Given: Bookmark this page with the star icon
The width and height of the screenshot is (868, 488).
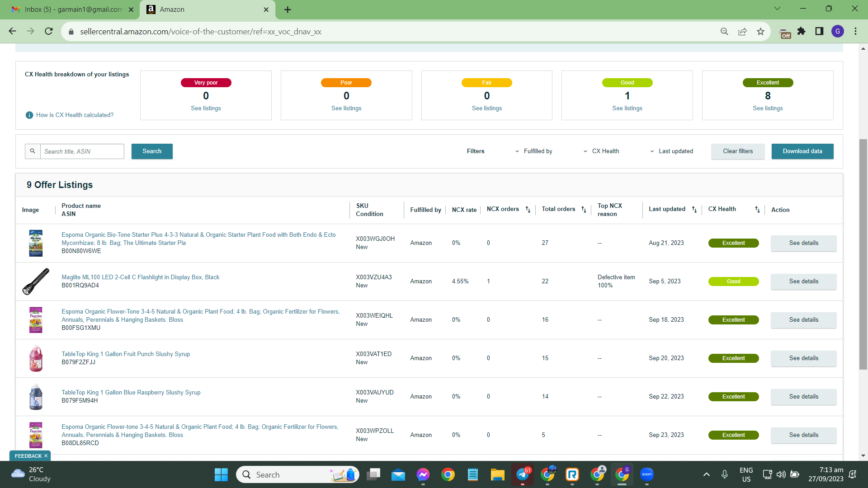Looking at the screenshot, I should (x=760, y=32).
